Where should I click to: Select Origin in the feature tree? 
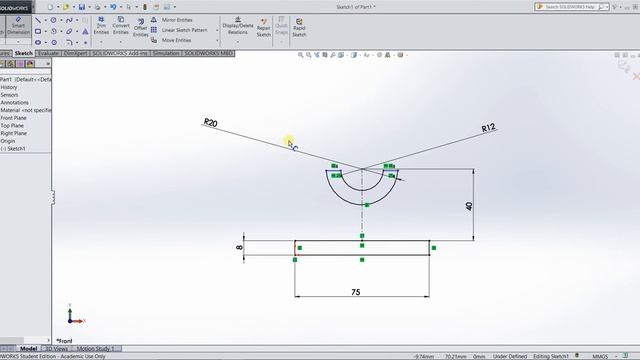8,141
